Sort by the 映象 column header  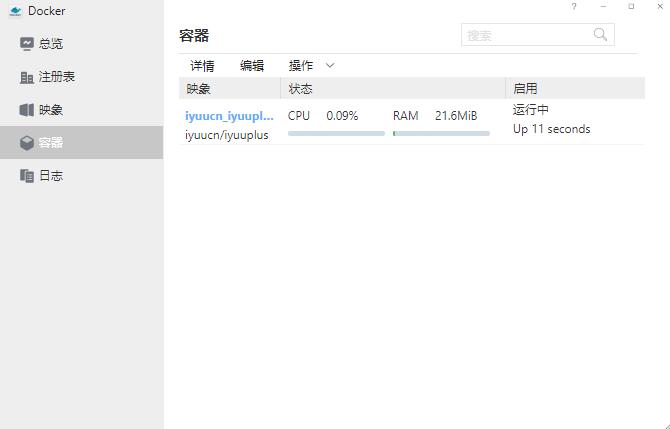[230, 88]
